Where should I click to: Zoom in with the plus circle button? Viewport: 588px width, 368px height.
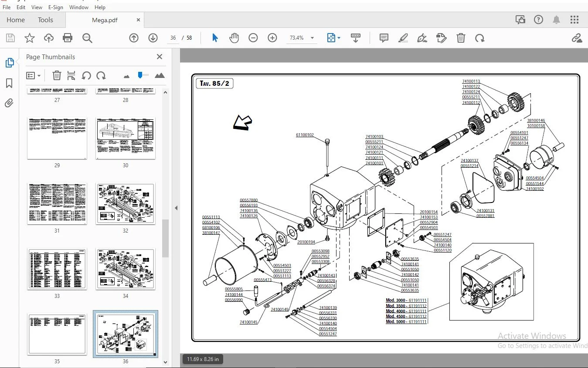point(272,38)
